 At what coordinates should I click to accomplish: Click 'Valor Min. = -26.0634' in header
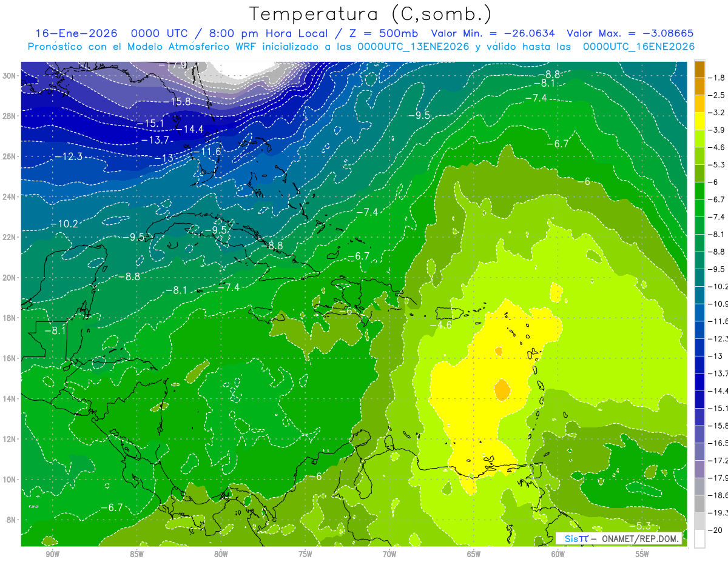(x=494, y=33)
